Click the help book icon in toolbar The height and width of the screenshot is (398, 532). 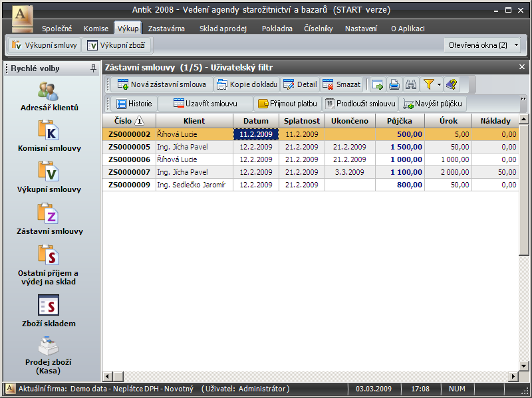click(452, 84)
